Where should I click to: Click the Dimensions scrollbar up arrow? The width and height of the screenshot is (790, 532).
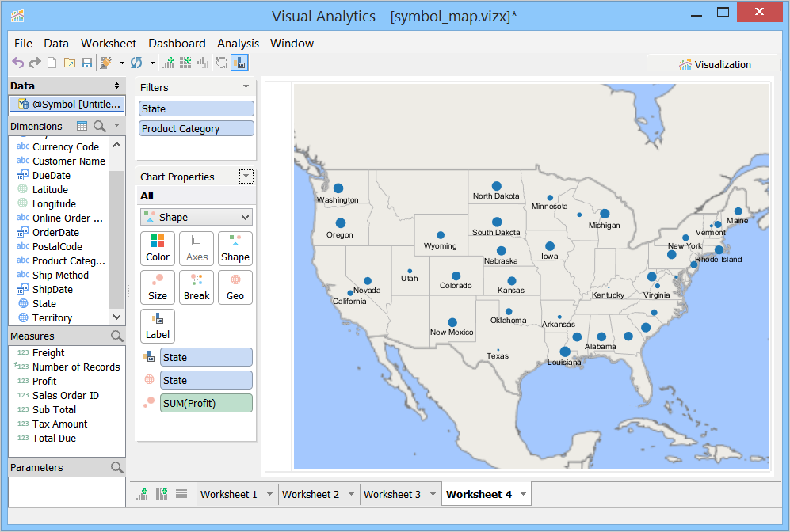click(x=117, y=145)
